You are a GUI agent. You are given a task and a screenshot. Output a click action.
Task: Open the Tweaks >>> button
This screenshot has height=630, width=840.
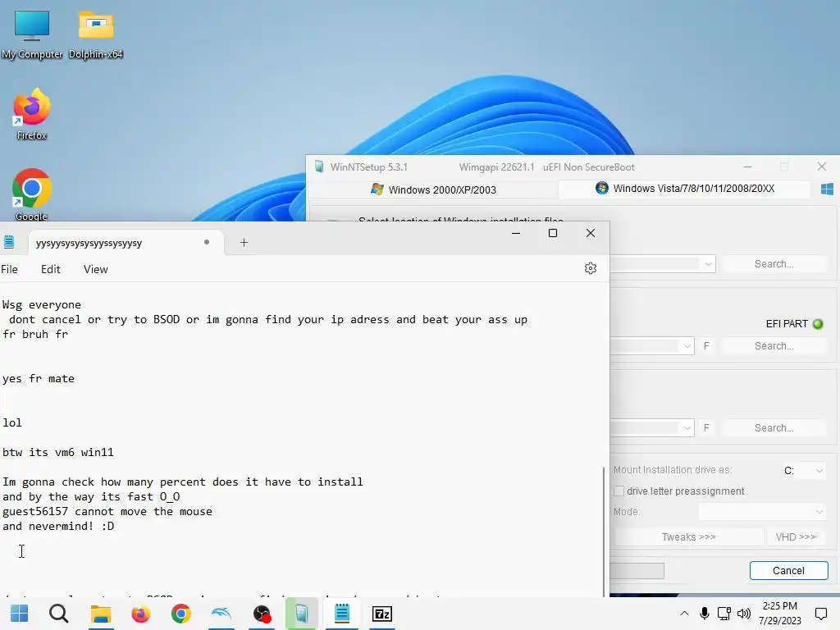click(688, 536)
